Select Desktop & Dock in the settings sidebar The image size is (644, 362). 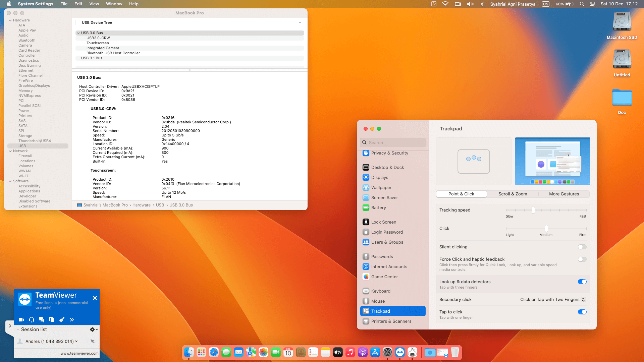[387, 168]
